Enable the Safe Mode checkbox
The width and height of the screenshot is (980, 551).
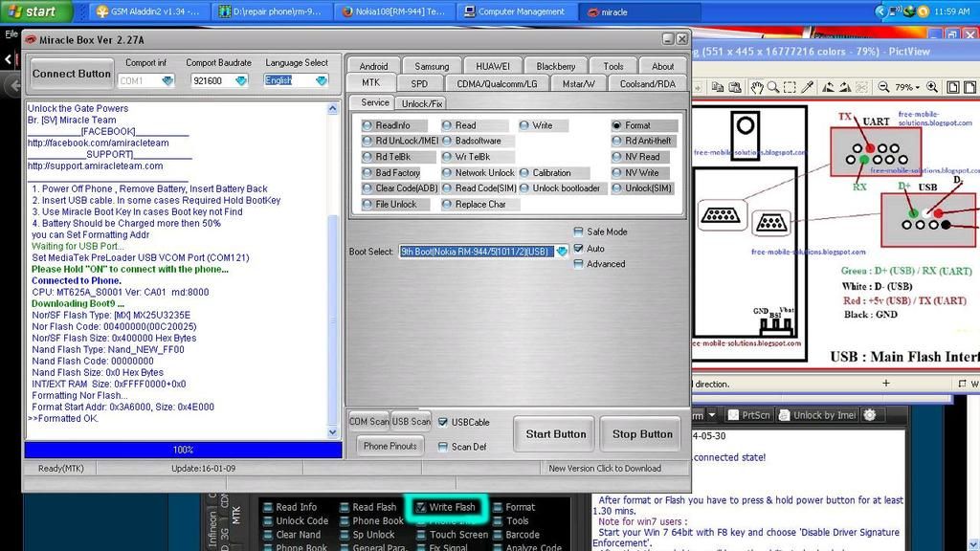pyautogui.click(x=579, y=231)
